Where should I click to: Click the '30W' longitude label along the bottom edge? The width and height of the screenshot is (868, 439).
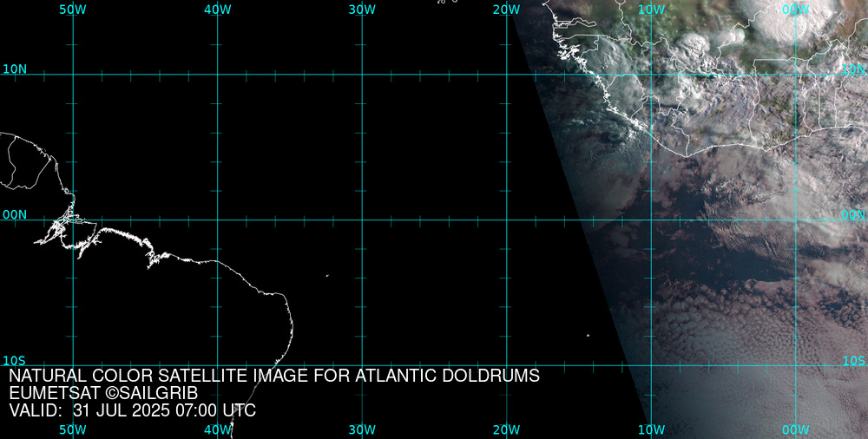(x=363, y=430)
